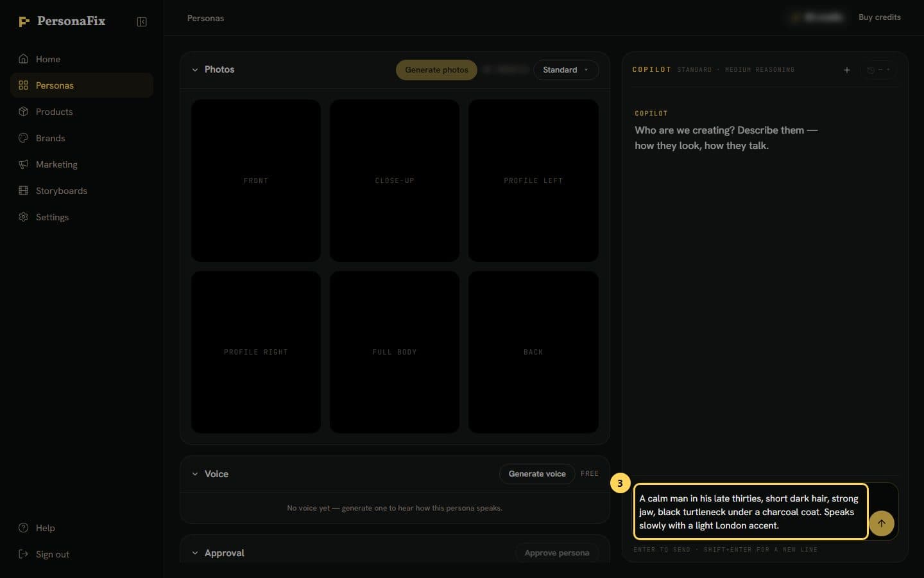This screenshot has height=578, width=924.
Task: Open the Brands page
Action: [81, 138]
